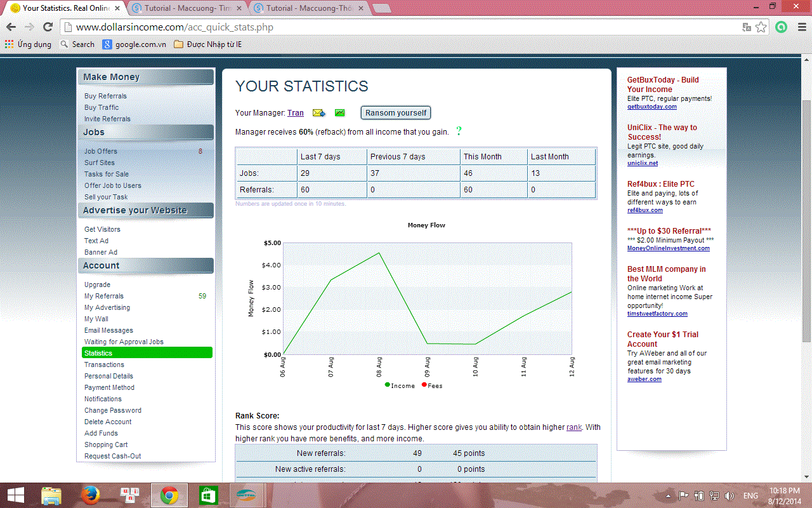
Task: Open the taskbar clock showing 10:18 PM
Action: pyautogui.click(x=785, y=496)
